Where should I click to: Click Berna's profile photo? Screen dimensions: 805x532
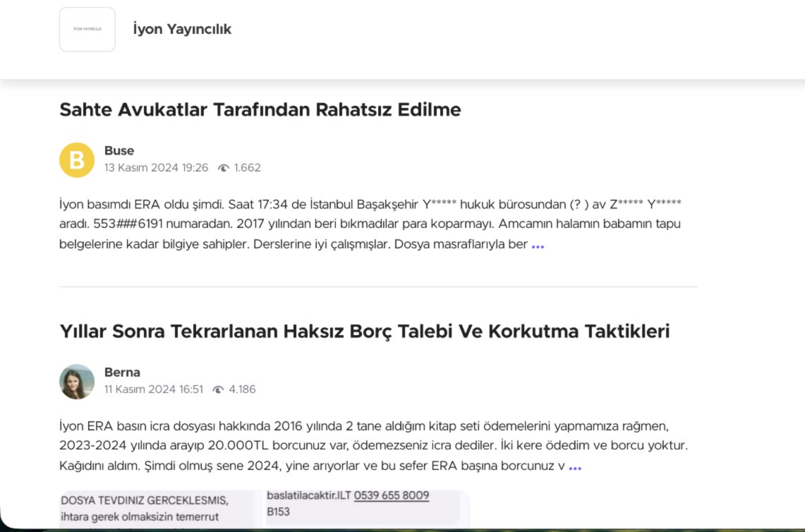78,381
